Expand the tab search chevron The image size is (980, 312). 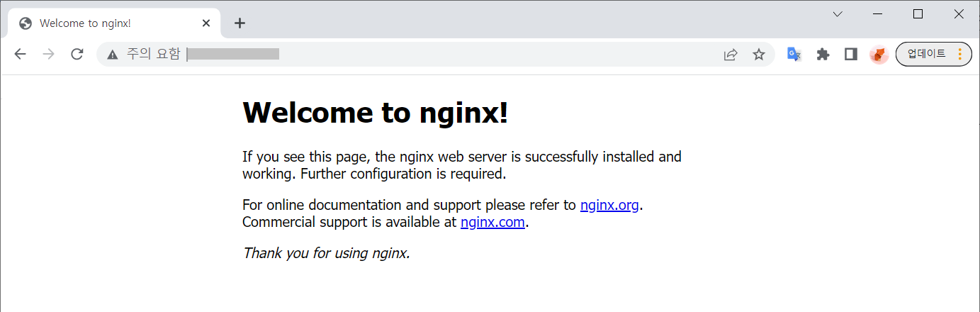pos(838,14)
